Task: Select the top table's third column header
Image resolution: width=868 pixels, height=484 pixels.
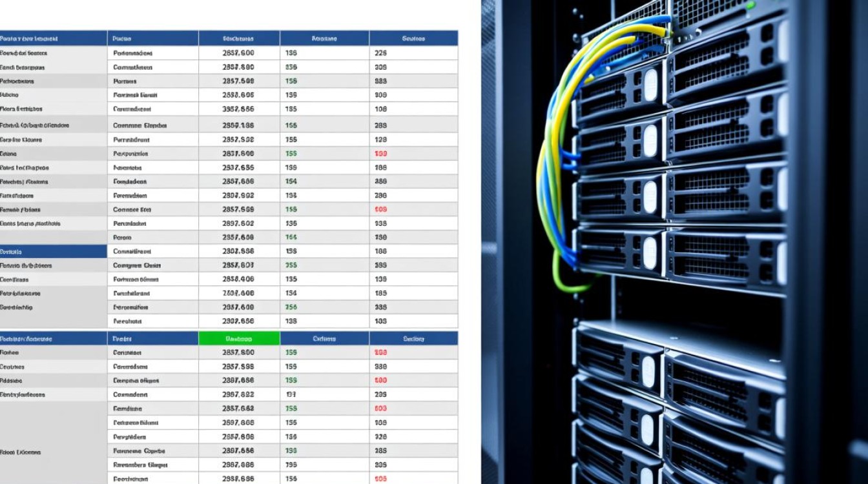Action: (239, 39)
